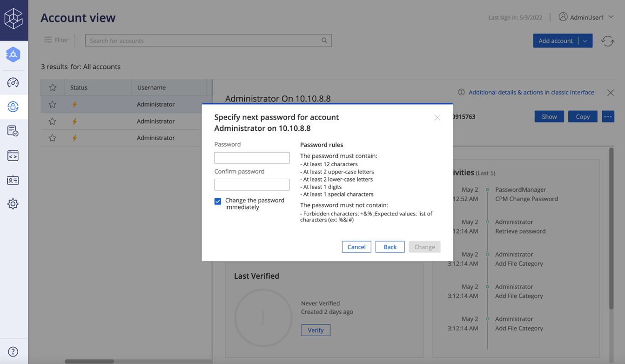The image size is (625, 364).
Task: Open the accounts lock icon in sidebar
Action: [13, 107]
